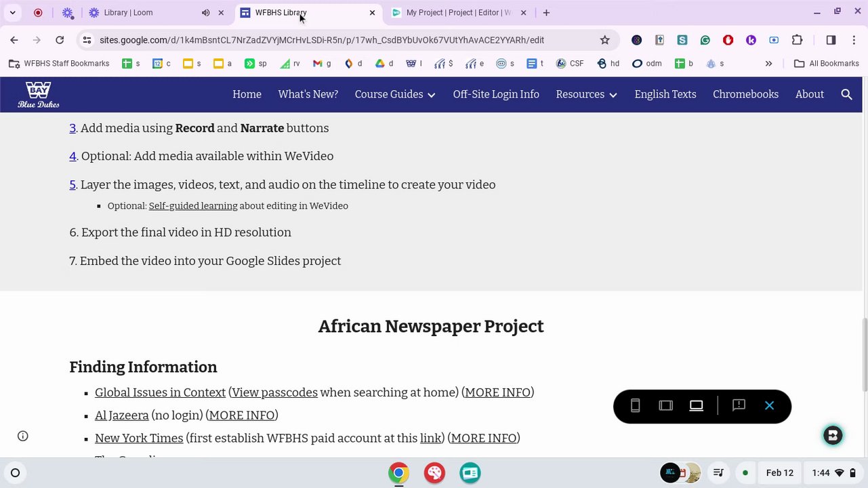The image size is (868, 488).
Task: Go to the Home page
Action: (247, 94)
